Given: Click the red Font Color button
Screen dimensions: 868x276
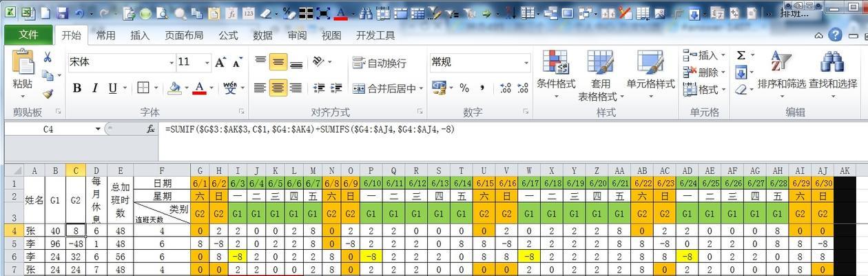Looking at the screenshot, I should (x=200, y=88).
